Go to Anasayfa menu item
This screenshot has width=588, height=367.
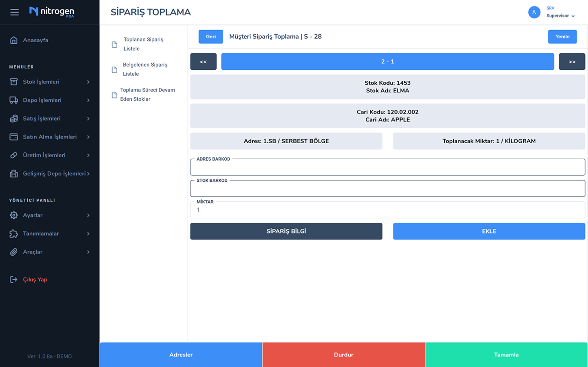click(x=35, y=40)
